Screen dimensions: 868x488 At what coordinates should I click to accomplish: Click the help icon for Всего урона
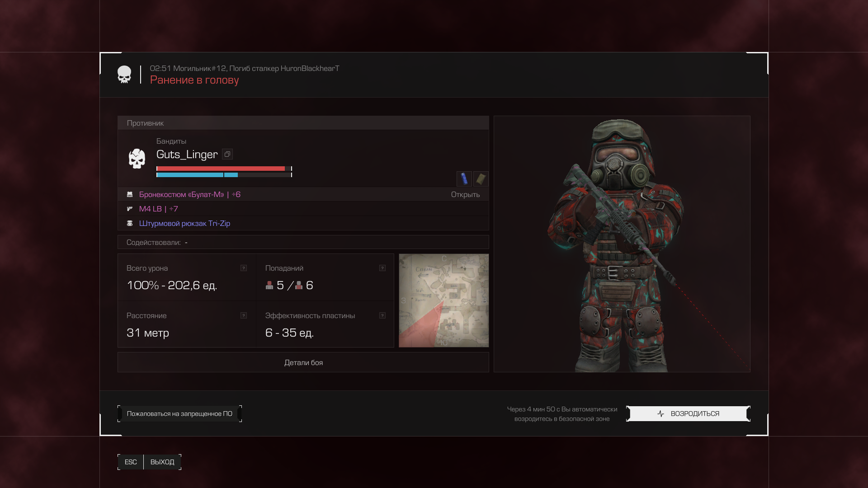coord(244,268)
